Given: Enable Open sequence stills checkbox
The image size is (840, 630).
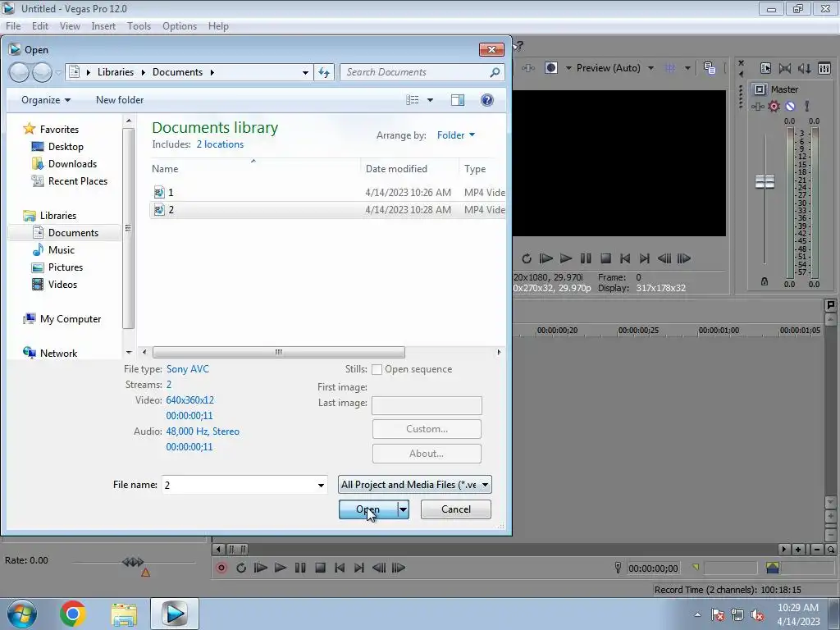Looking at the screenshot, I should coord(377,370).
